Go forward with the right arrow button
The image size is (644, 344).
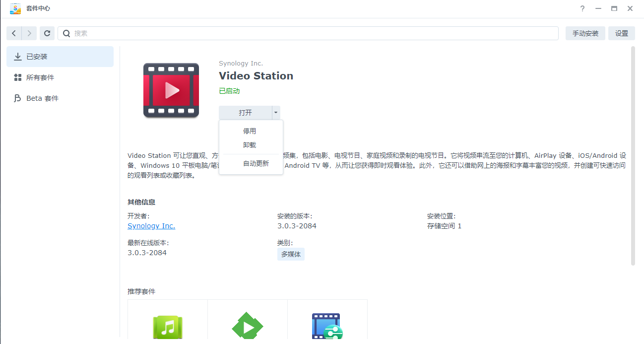click(29, 33)
